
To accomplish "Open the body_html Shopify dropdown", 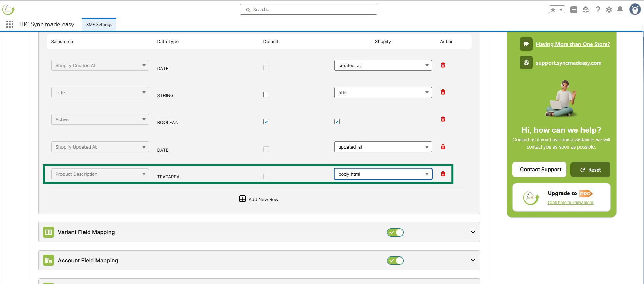I will 383,174.
